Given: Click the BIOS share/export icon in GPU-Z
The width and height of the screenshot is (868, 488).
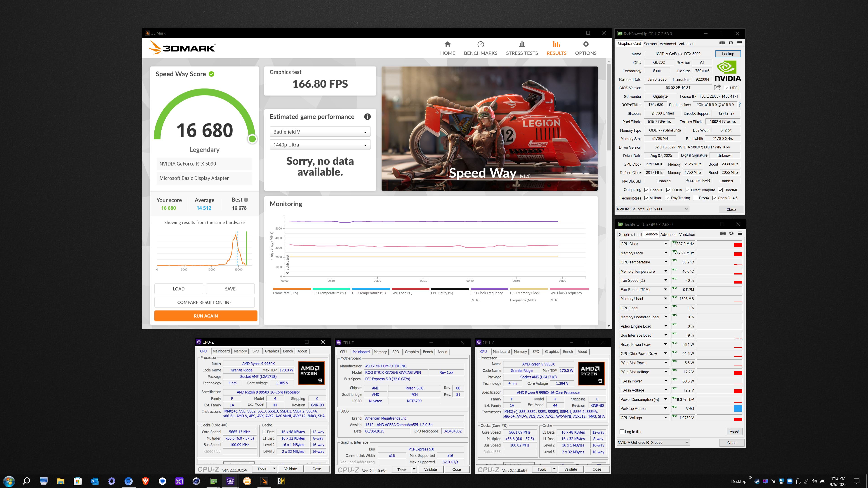Looking at the screenshot, I should 717,88.
